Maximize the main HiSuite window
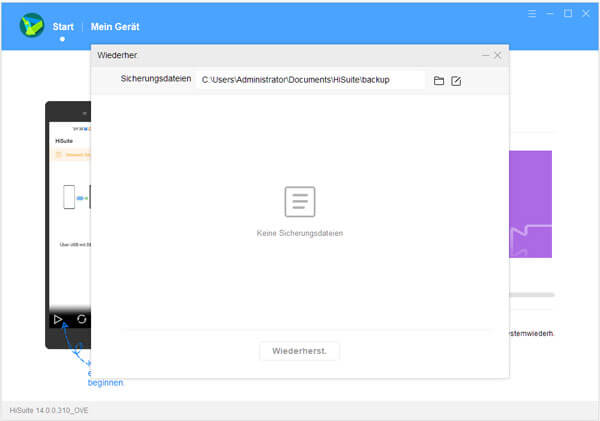The height and width of the screenshot is (421, 600). (568, 14)
